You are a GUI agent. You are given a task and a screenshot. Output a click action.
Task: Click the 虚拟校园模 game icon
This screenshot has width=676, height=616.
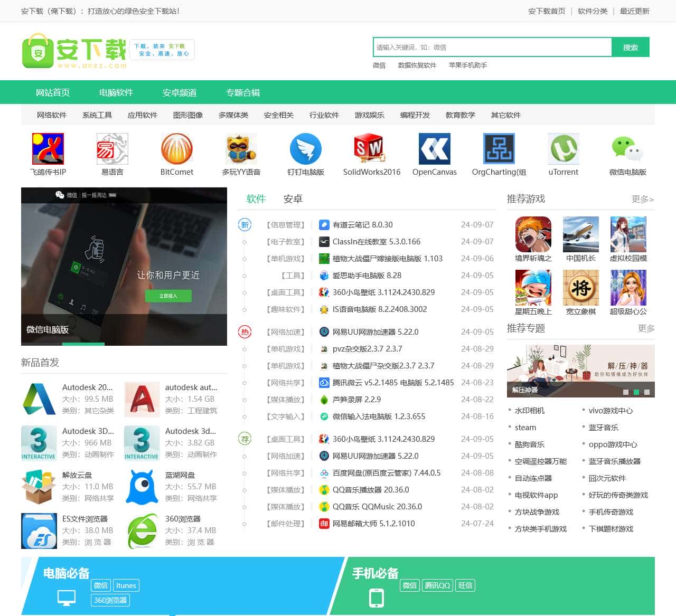628,234
